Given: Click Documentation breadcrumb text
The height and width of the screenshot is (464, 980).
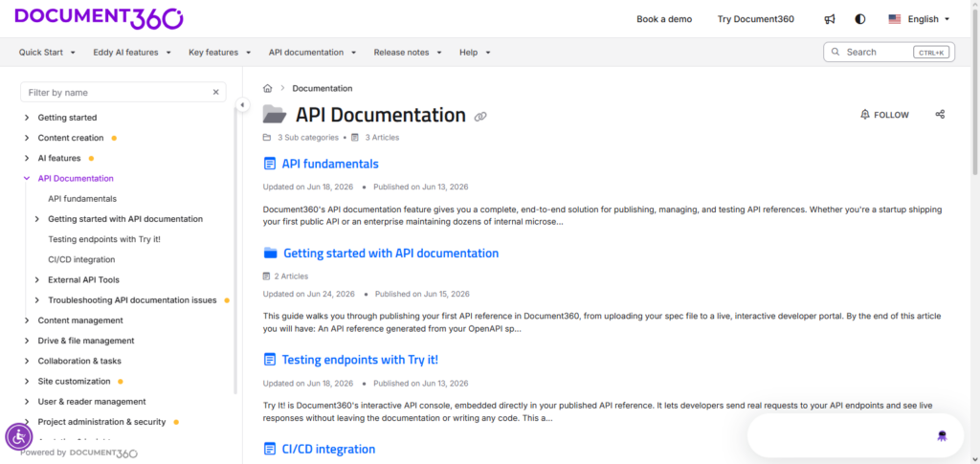Looking at the screenshot, I should pos(323,89).
